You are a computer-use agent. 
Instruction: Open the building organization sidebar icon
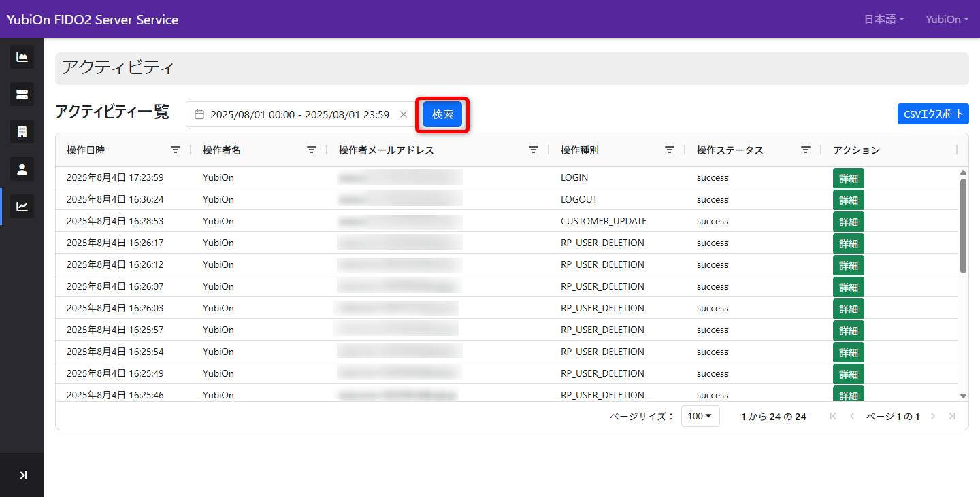[22, 131]
